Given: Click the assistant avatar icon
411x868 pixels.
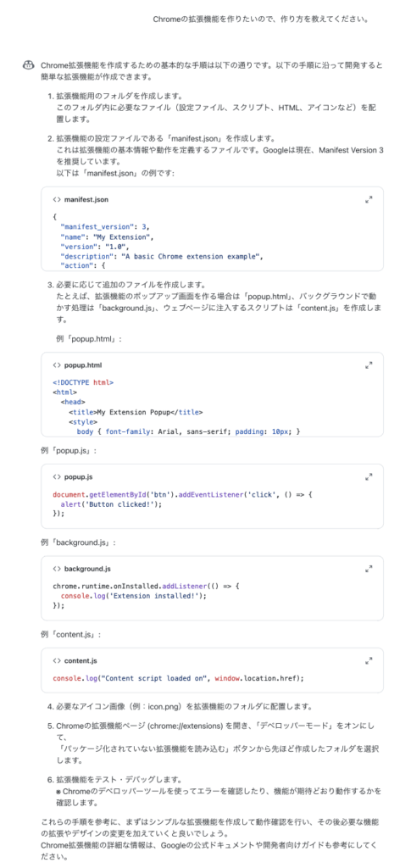Looking at the screenshot, I should (29, 66).
